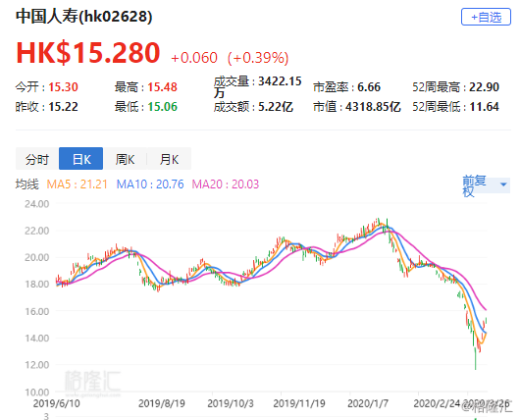The width and height of the screenshot is (520, 420).
Task: Click the 格隆汇 watermark logo in chart
Action: coord(92,383)
